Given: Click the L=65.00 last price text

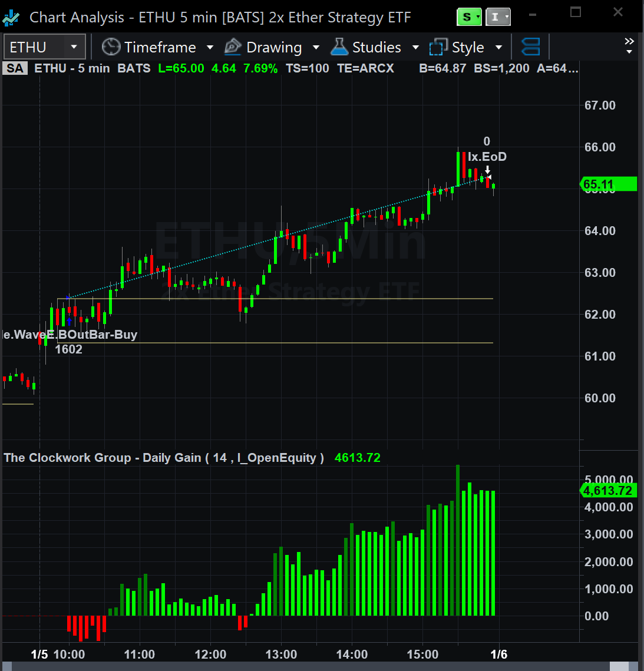Looking at the screenshot, I should point(181,68).
